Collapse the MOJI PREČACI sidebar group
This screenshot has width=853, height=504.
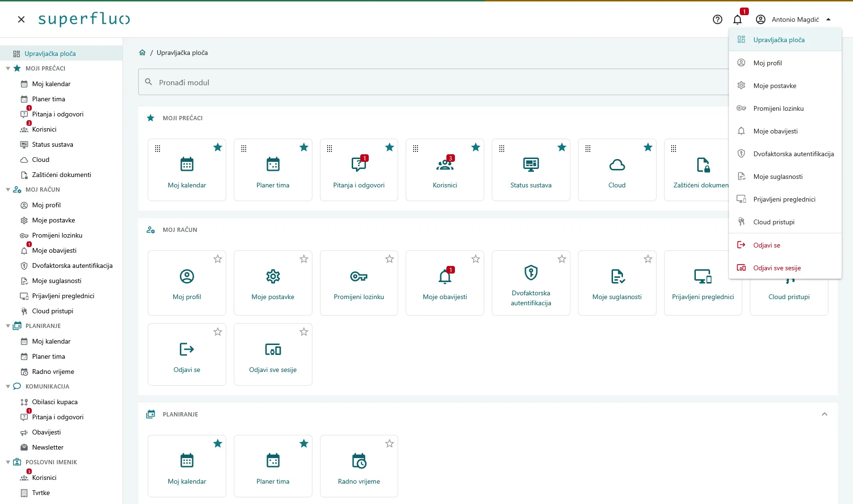pos(8,69)
